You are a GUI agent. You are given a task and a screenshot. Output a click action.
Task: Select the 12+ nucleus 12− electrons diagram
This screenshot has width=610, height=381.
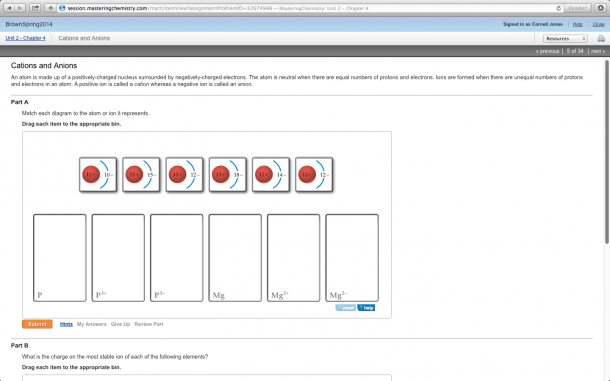[314, 174]
